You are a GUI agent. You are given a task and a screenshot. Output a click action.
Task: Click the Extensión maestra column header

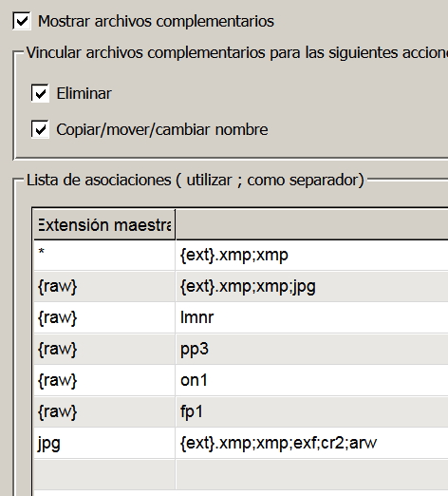click(x=104, y=224)
